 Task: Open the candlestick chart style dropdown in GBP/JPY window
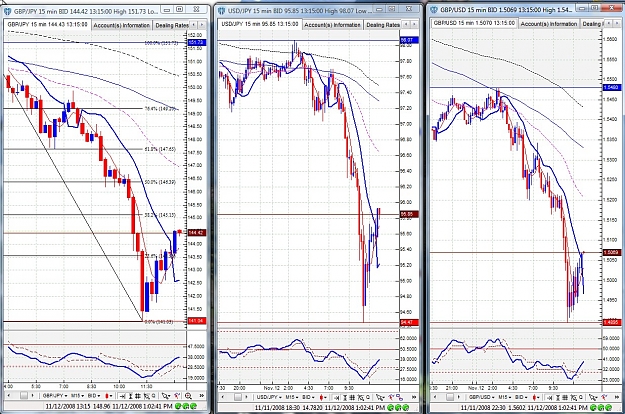pyautogui.click(x=108, y=396)
